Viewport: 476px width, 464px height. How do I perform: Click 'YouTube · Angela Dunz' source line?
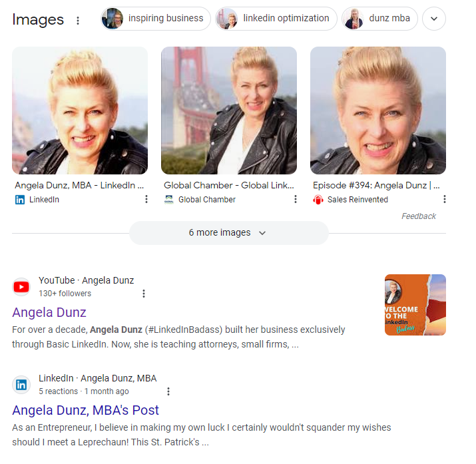point(87,280)
